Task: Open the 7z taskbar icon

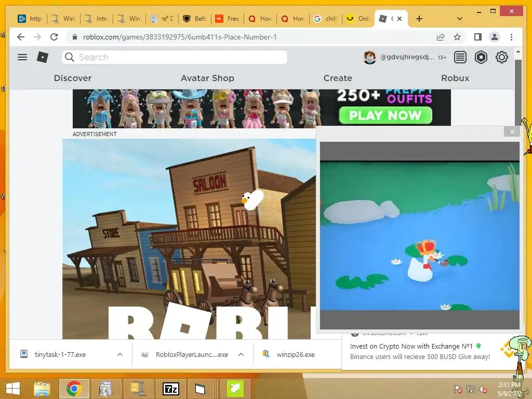Action: point(170,389)
